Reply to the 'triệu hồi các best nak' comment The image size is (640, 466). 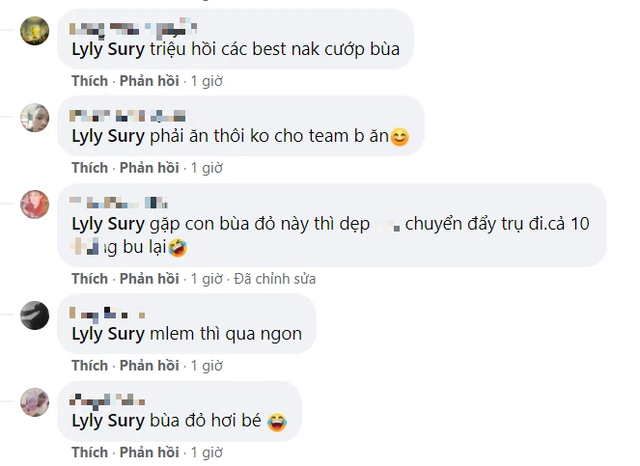149,81
